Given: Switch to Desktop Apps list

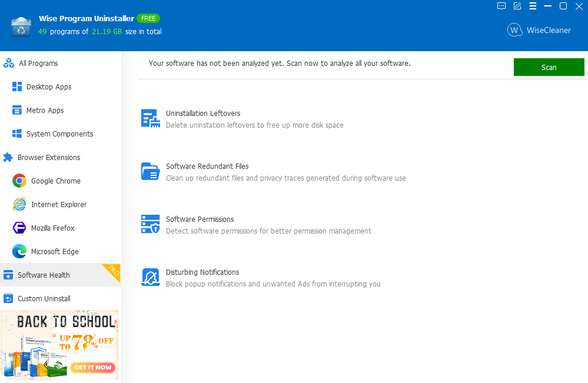Looking at the screenshot, I should (48, 87).
